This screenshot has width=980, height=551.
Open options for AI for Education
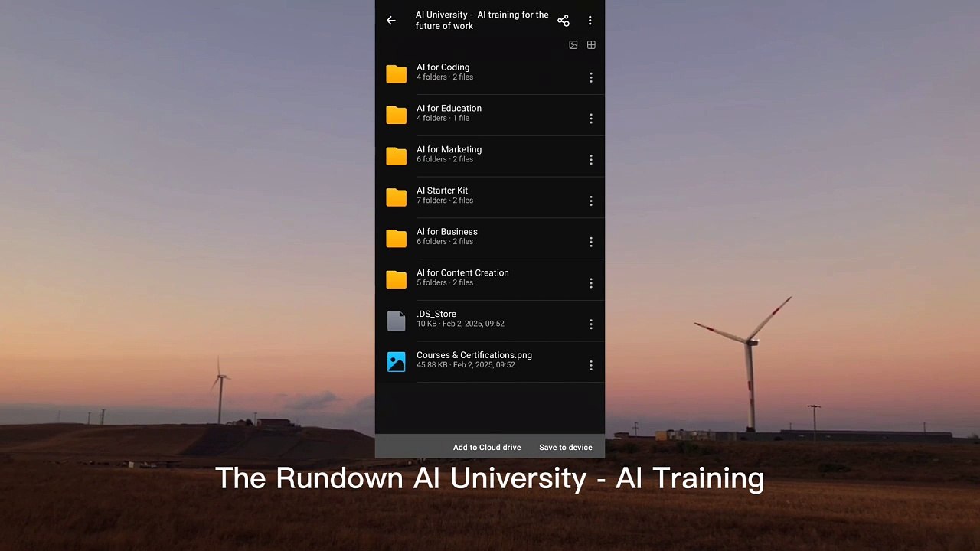click(591, 119)
